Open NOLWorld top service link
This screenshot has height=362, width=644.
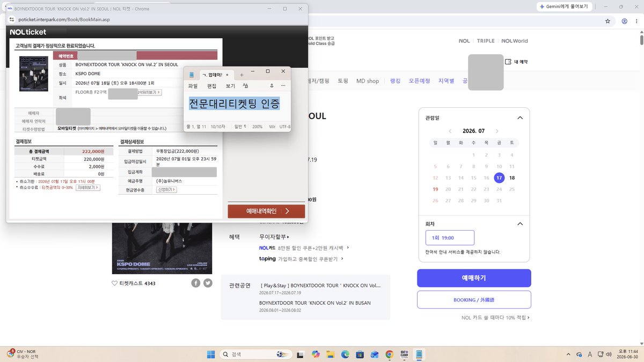coord(515,41)
